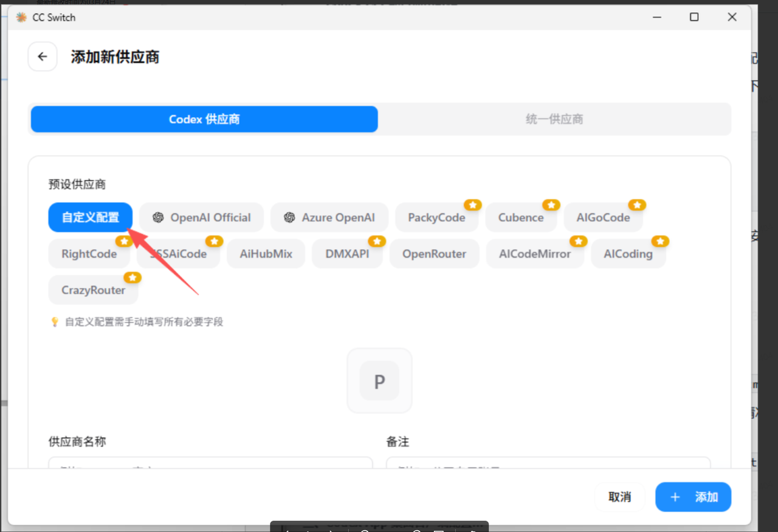Click the 自定义配置需手动填写所有必要字段 hint text
778x532 pixels.
pos(144,322)
